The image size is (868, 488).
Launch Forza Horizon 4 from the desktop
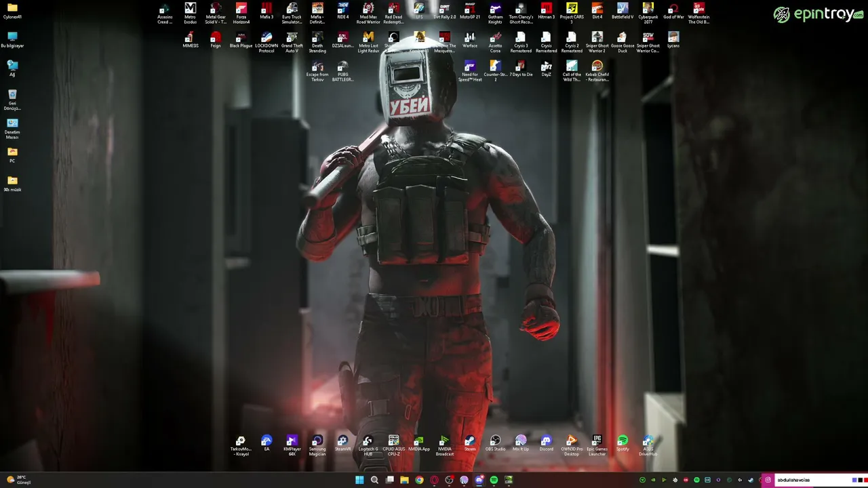tap(241, 13)
